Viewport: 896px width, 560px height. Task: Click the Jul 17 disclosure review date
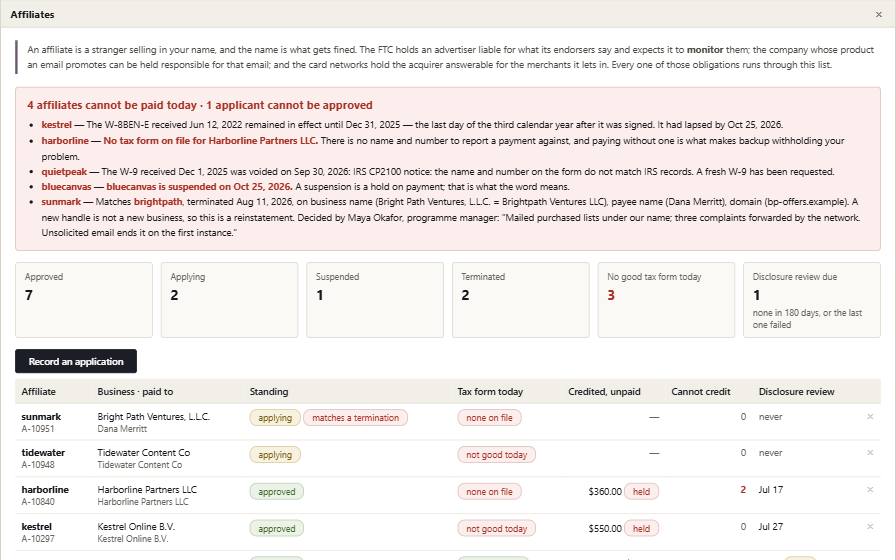(x=770, y=490)
